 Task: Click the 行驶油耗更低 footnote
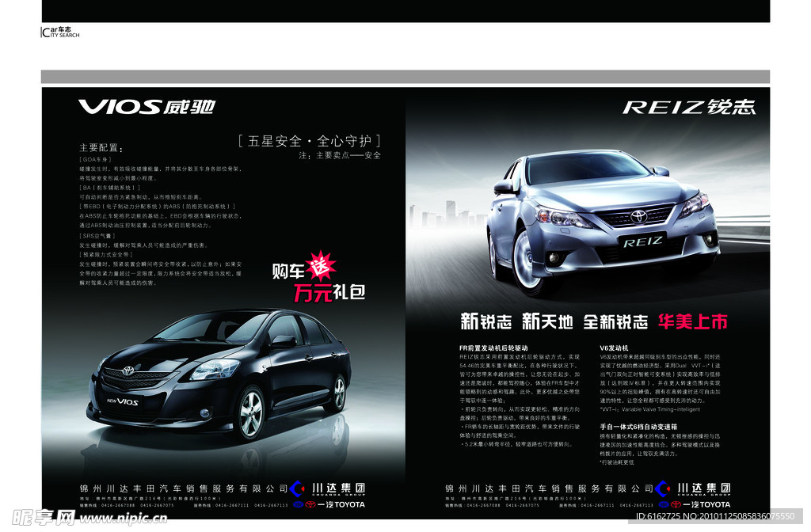pyautogui.click(x=617, y=462)
